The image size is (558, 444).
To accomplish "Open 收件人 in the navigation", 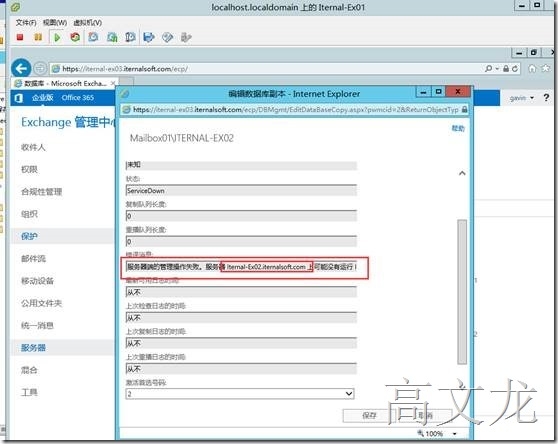I will [33, 147].
